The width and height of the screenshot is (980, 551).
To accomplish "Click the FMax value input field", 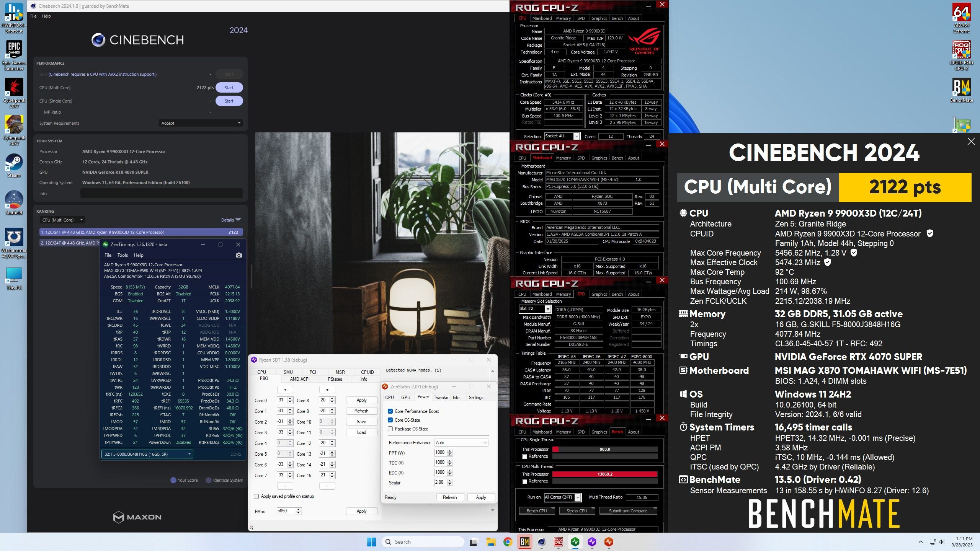I will [x=286, y=511].
